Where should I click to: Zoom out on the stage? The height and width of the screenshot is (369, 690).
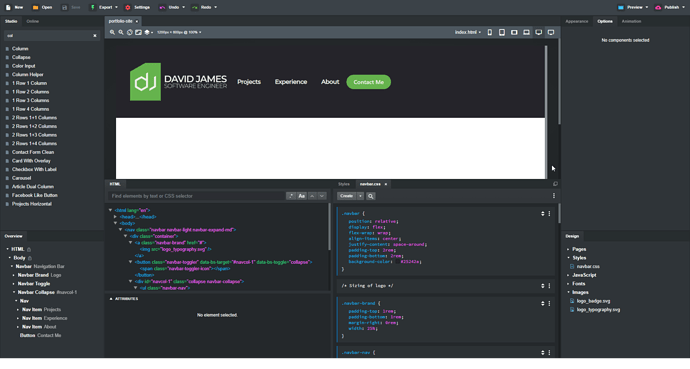(121, 32)
